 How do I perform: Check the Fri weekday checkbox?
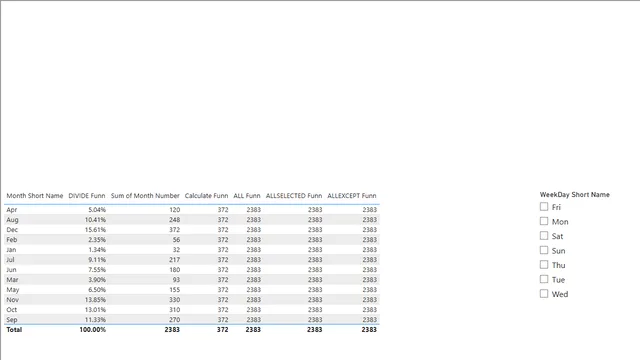point(544,207)
